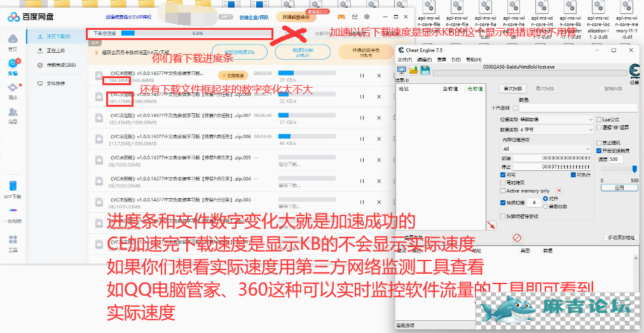The image size is (644, 333).
Task: Toggle the 禁止随机 checkbox
Action: (599, 143)
